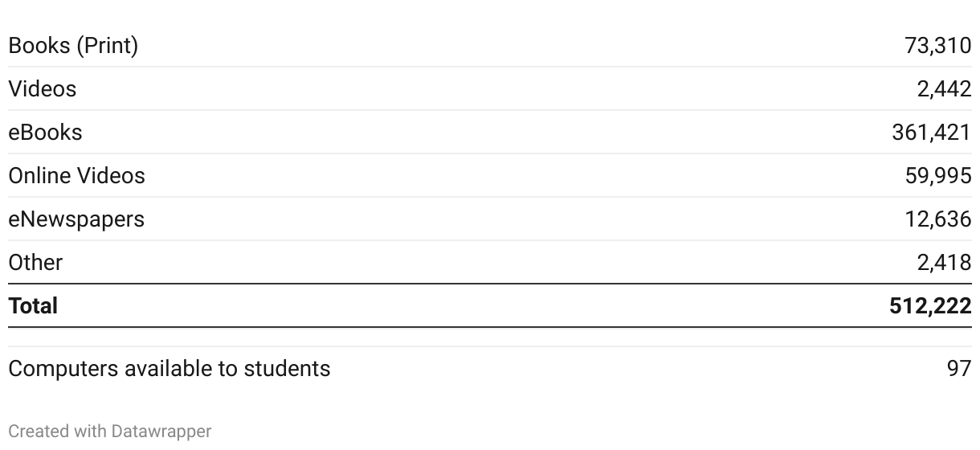Select the 12,636 eNewspapers value
This screenshot has height=450, width=980.
point(938,219)
